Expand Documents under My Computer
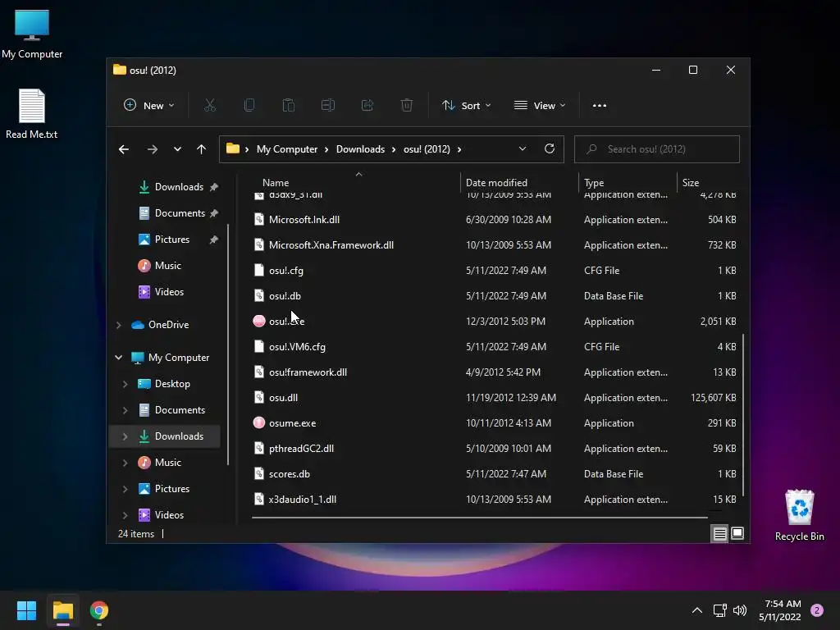840x630 pixels. tap(125, 410)
